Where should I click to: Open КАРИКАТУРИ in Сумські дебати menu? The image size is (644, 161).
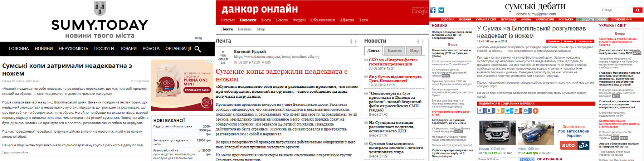coord(545,20)
